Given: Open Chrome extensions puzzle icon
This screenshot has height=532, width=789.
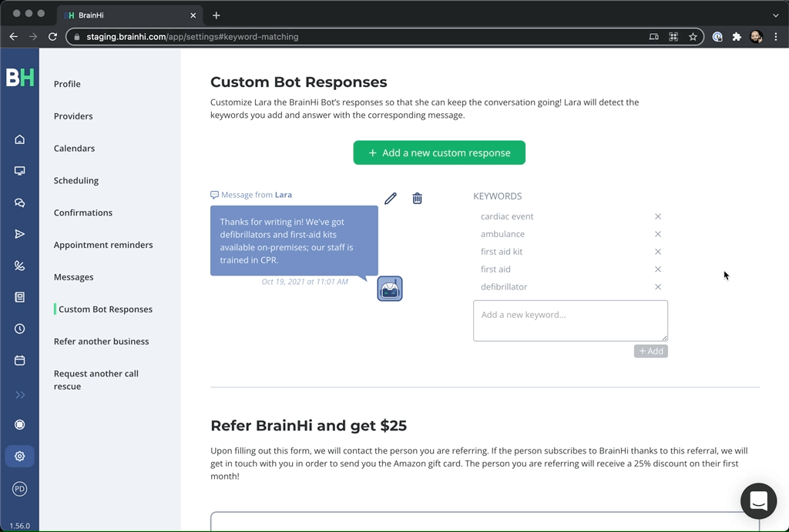Looking at the screenshot, I should point(737,37).
